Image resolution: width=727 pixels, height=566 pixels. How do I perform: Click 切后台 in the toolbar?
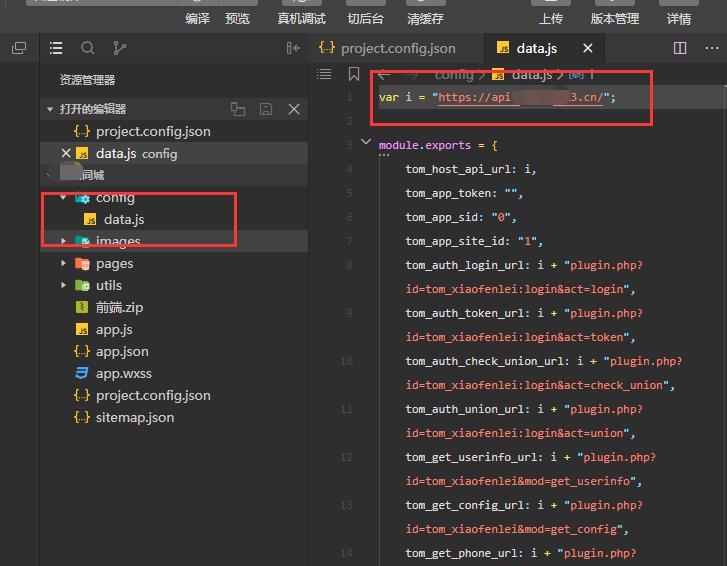365,19
